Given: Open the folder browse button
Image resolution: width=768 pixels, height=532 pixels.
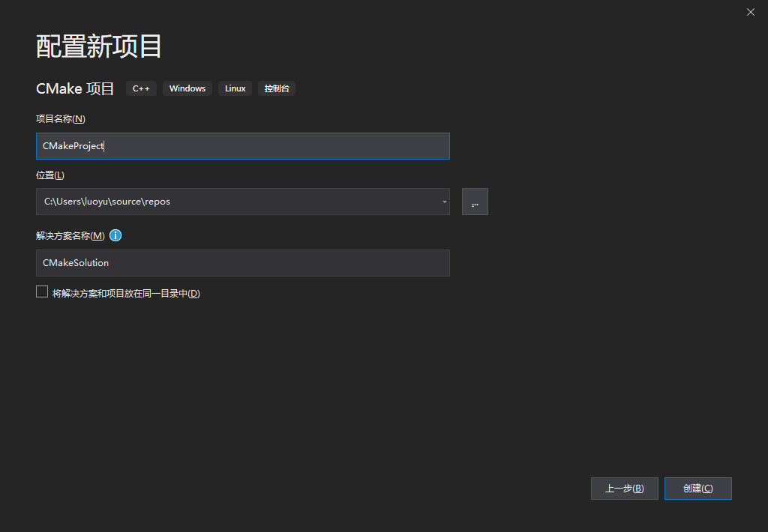Looking at the screenshot, I should click(475, 202).
